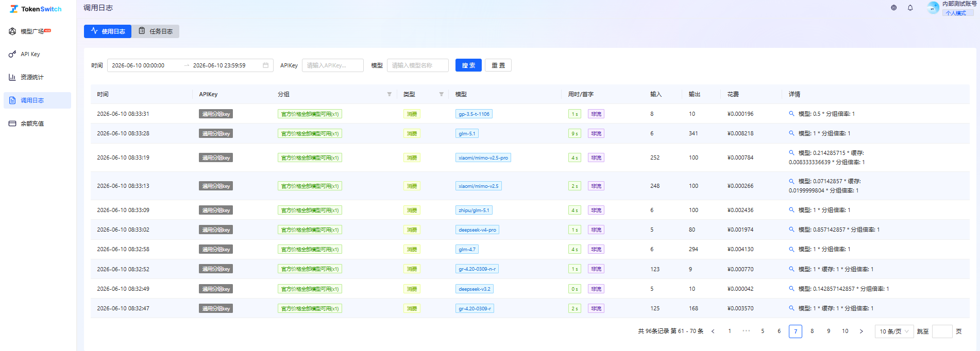
Task: Click the detail magnifier in the 08:32:47 row
Action: coord(791,308)
